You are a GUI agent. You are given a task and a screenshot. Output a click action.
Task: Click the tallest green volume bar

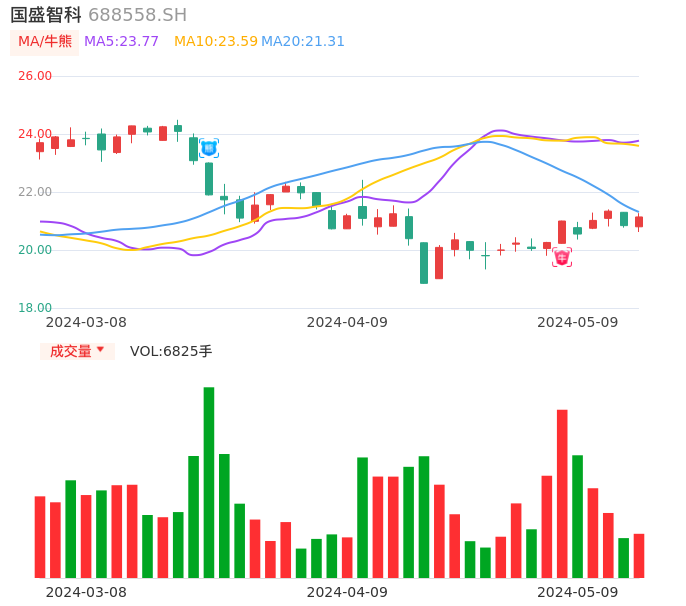pyautogui.click(x=209, y=482)
